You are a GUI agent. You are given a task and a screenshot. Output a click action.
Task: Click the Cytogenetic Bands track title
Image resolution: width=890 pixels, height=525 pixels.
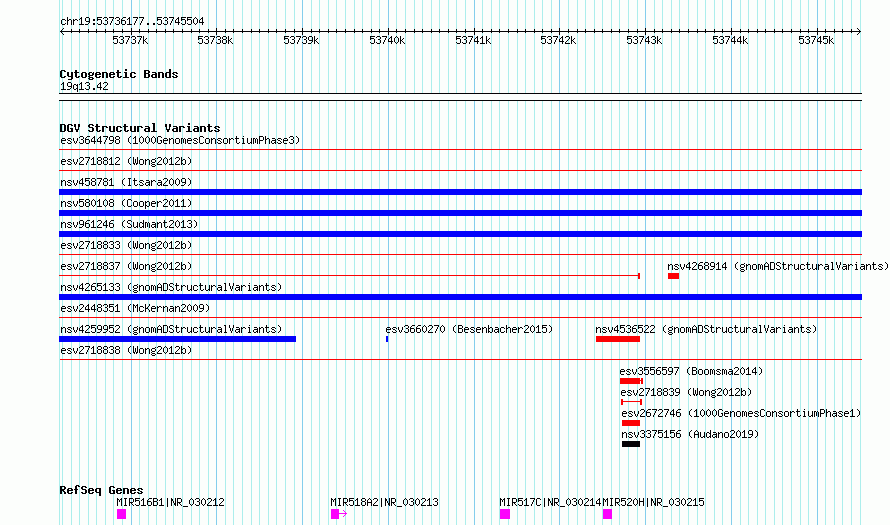coord(119,74)
